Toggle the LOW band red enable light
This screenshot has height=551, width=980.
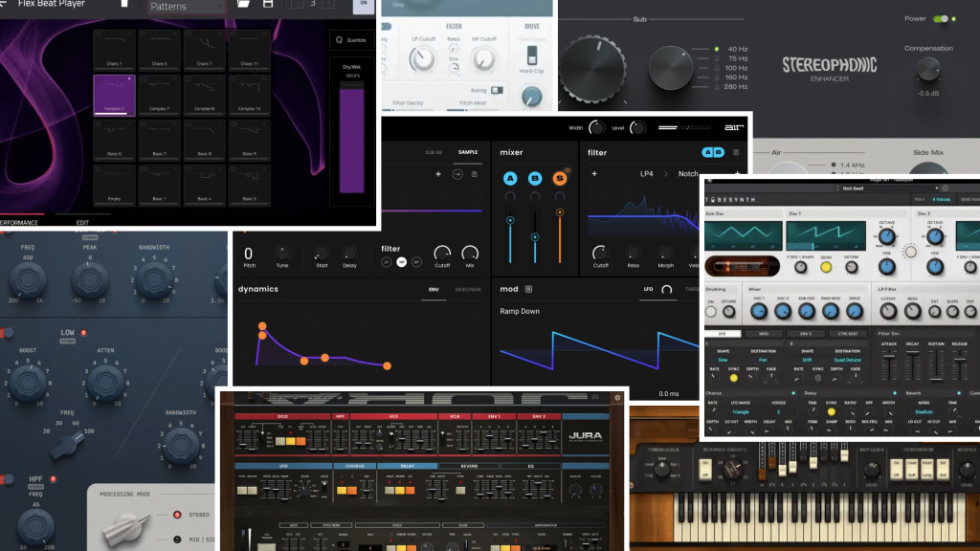84,333
